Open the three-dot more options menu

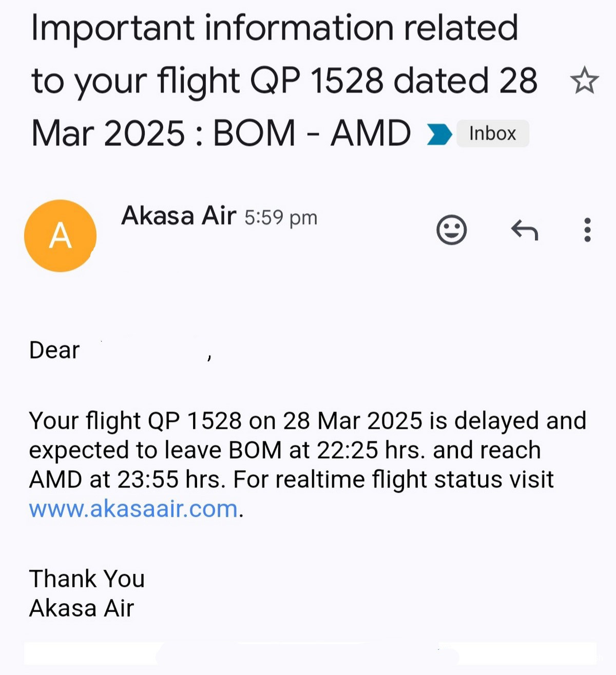[587, 230]
